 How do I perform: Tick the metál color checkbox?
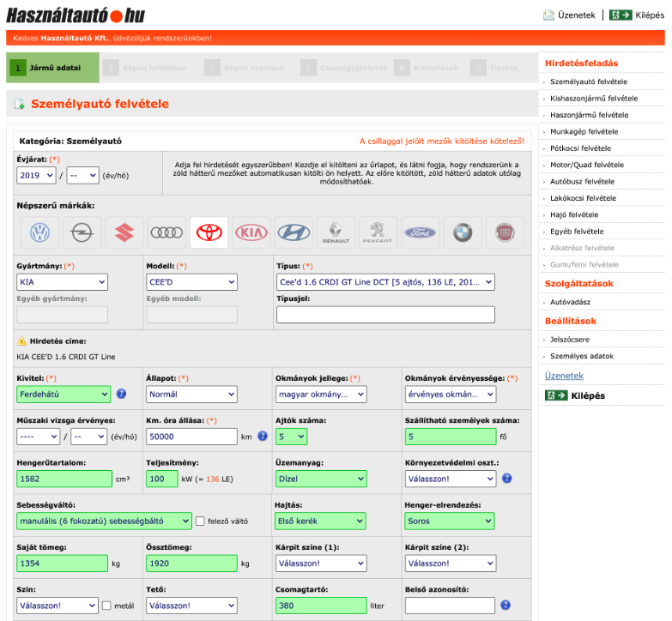point(107,606)
